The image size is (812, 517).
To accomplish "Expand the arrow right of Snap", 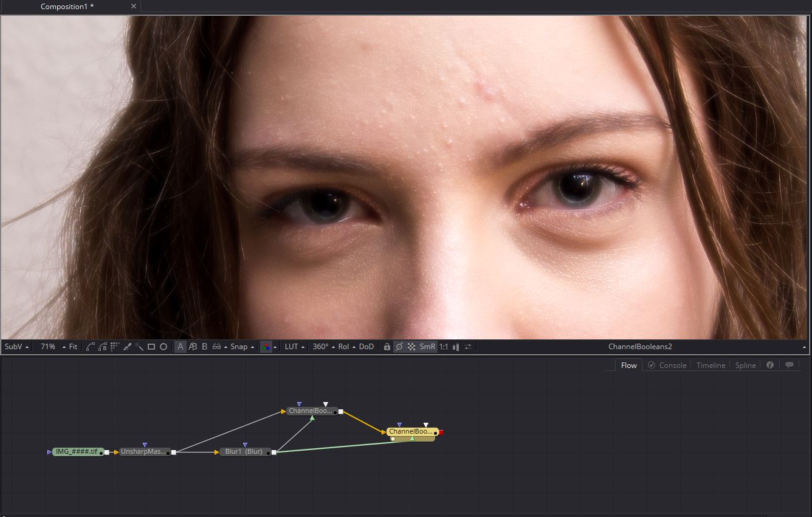I will click(253, 347).
